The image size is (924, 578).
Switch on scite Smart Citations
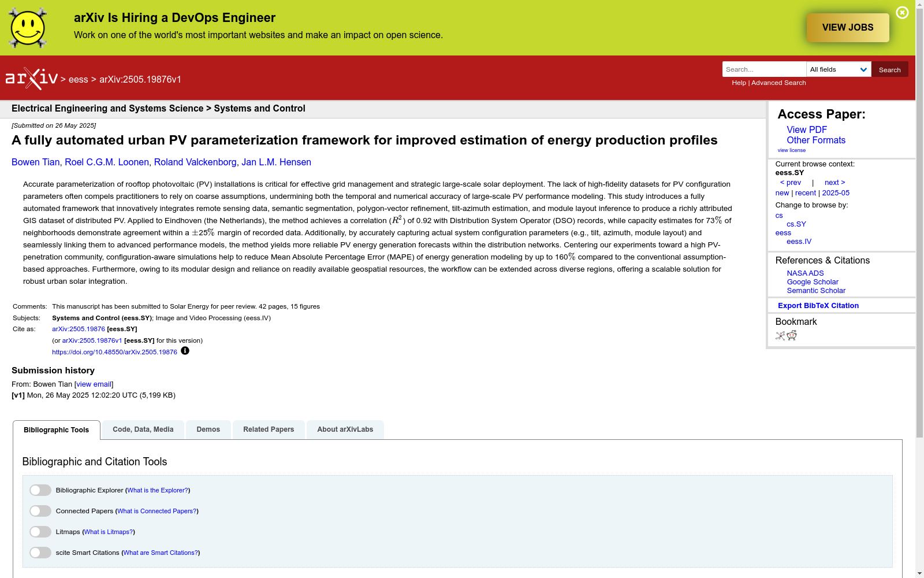point(40,553)
